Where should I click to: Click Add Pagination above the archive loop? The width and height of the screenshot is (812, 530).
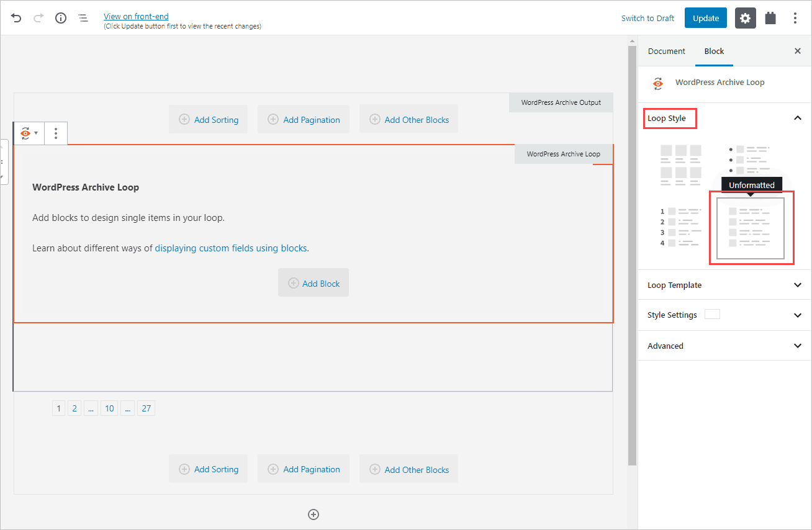304,120
